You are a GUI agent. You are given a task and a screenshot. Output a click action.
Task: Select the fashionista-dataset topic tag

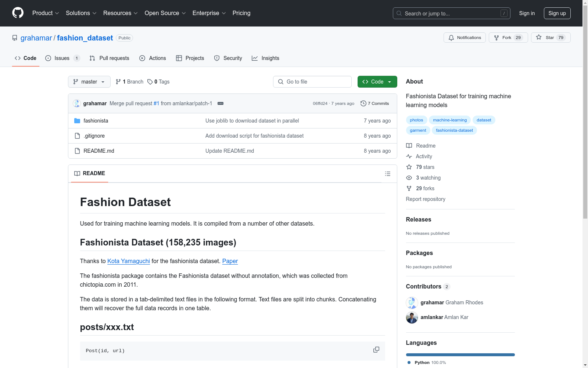click(x=454, y=130)
